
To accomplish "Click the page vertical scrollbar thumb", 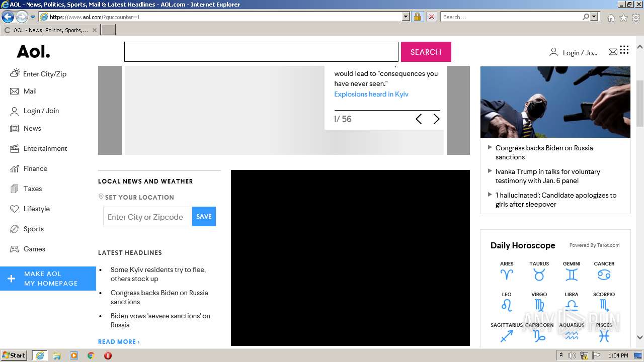I will pos(639,104).
